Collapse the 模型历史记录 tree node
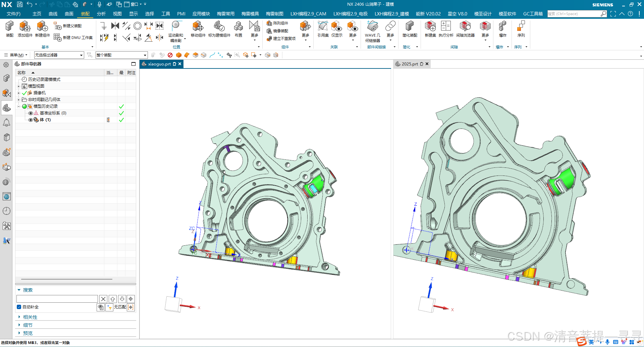 point(19,106)
